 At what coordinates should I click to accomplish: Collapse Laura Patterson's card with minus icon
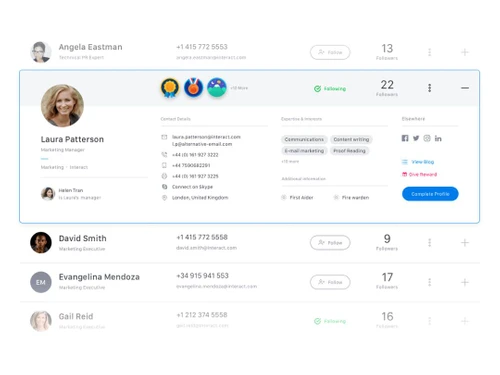[x=465, y=88]
